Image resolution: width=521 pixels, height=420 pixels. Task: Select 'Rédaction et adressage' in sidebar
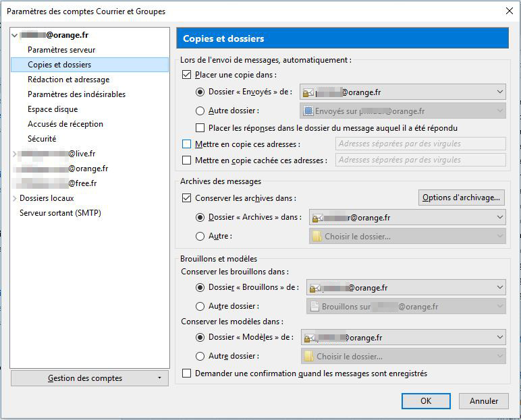68,80
